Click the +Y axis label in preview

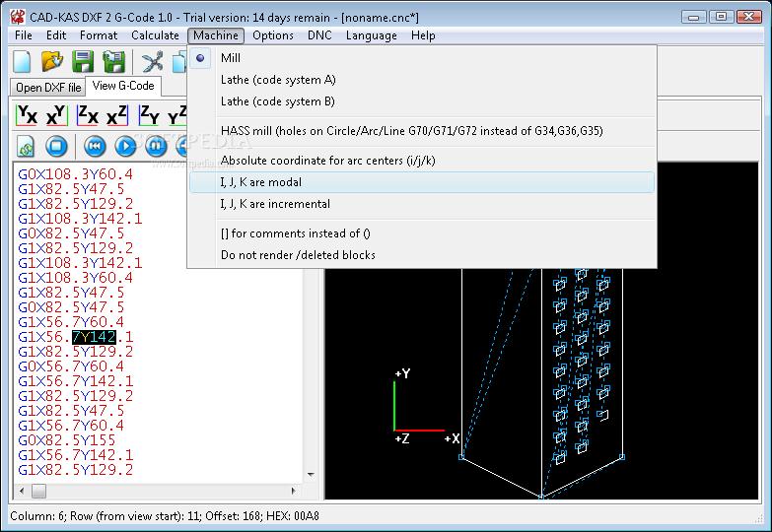[402, 373]
